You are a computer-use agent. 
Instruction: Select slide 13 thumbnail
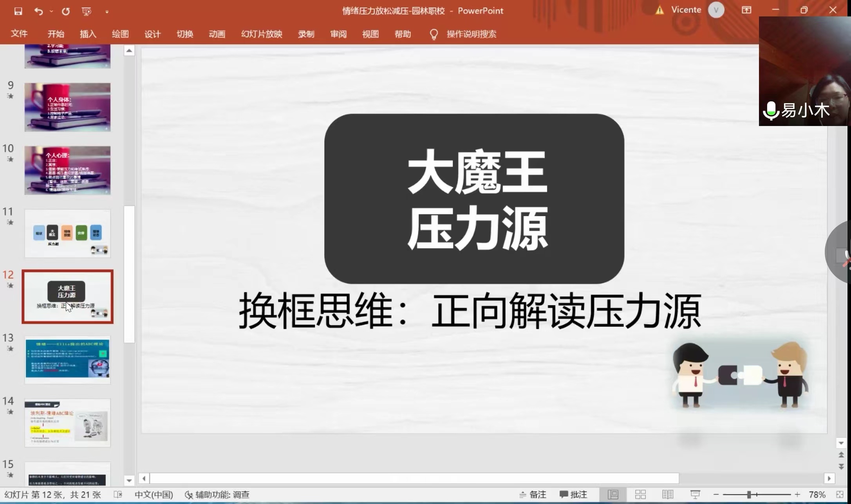click(x=68, y=360)
